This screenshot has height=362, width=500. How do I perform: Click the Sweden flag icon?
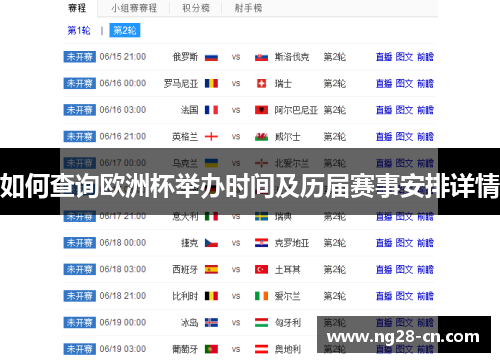[261, 217]
